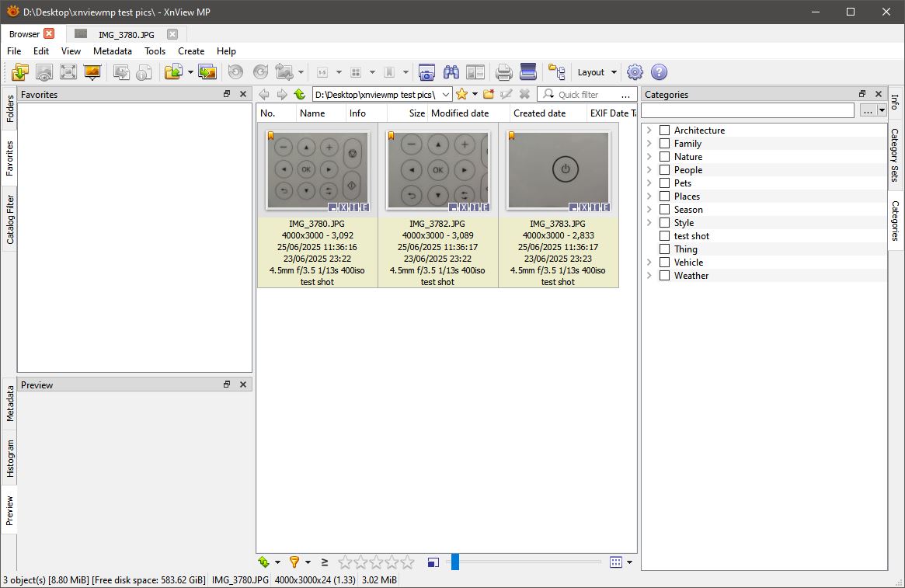Set the rating filter to one star
905x588 pixels.
[345, 562]
